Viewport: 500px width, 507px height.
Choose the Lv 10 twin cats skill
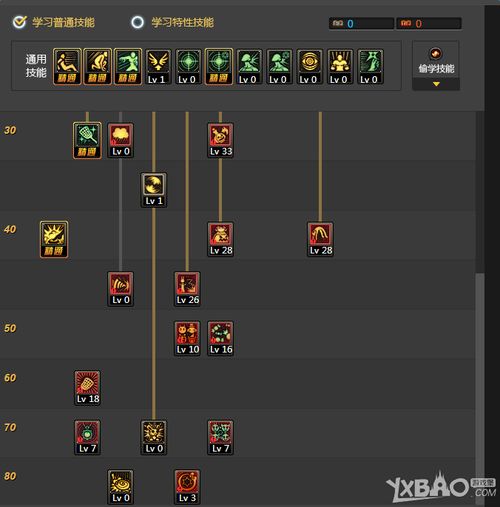tap(187, 338)
